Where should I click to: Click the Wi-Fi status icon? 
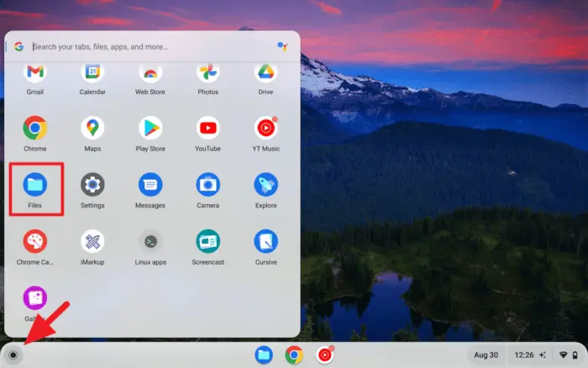[x=563, y=355]
